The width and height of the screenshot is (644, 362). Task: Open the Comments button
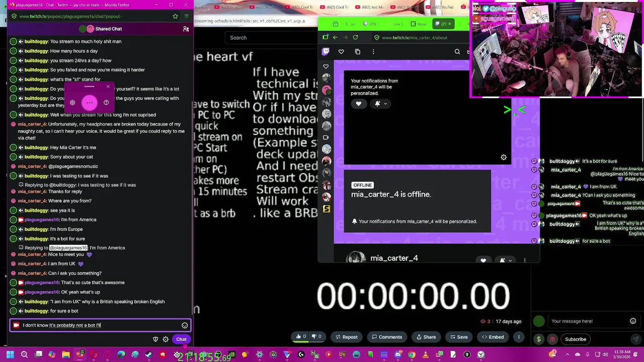pyautogui.click(x=386, y=337)
